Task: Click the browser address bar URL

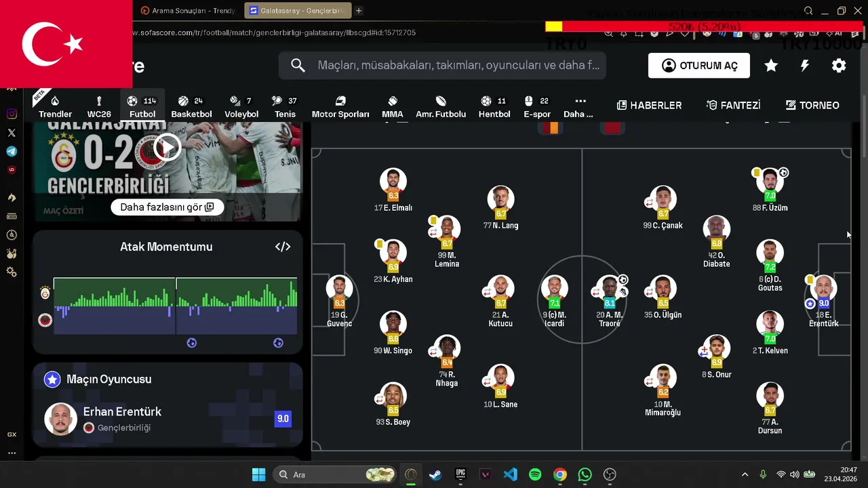Action: pyautogui.click(x=275, y=33)
